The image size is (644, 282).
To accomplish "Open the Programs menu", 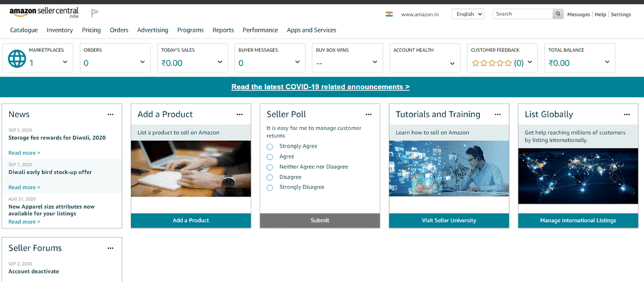I will click(190, 30).
